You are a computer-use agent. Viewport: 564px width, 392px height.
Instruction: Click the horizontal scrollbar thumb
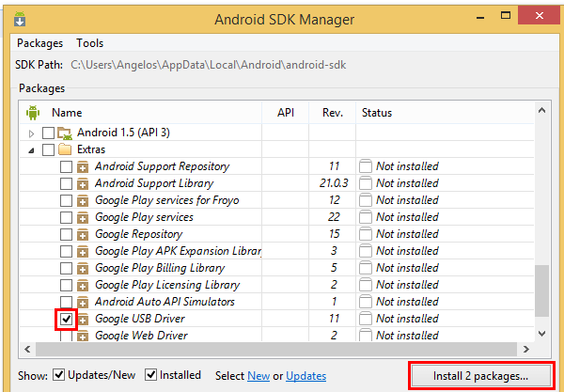276,349
